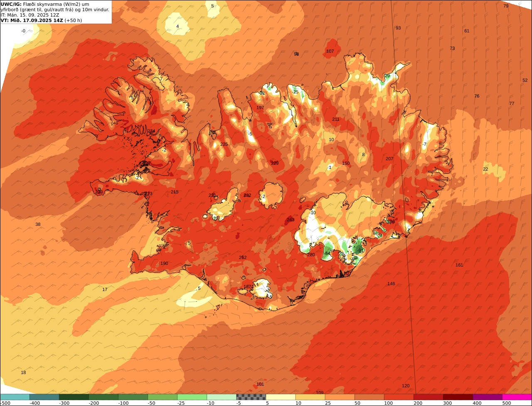Image resolution: width=532 pixels, height=406 pixels.
Task: Click the map value 73
Action: pyautogui.click(x=452, y=49)
